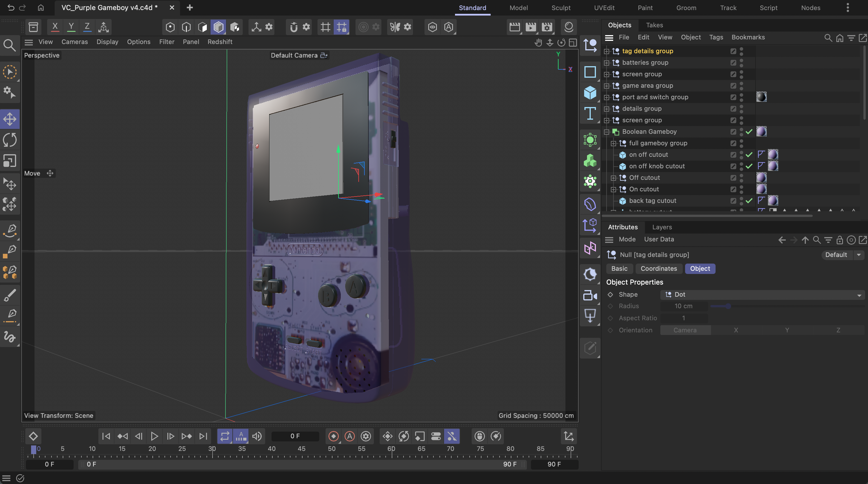Screen dimensions: 868x484
Task: Expand the Off cutout group
Action: 613,178
